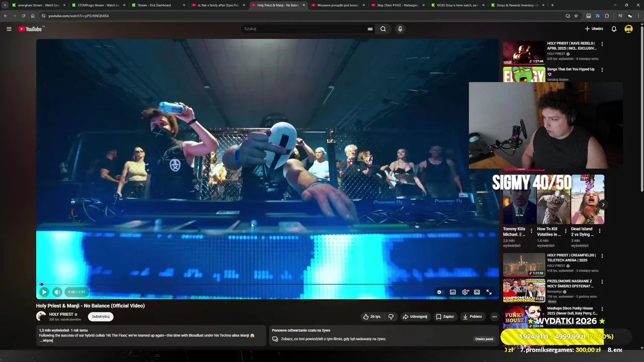Open the tab search dropdown arrow
The width and height of the screenshot is (644, 362).
point(5,5)
